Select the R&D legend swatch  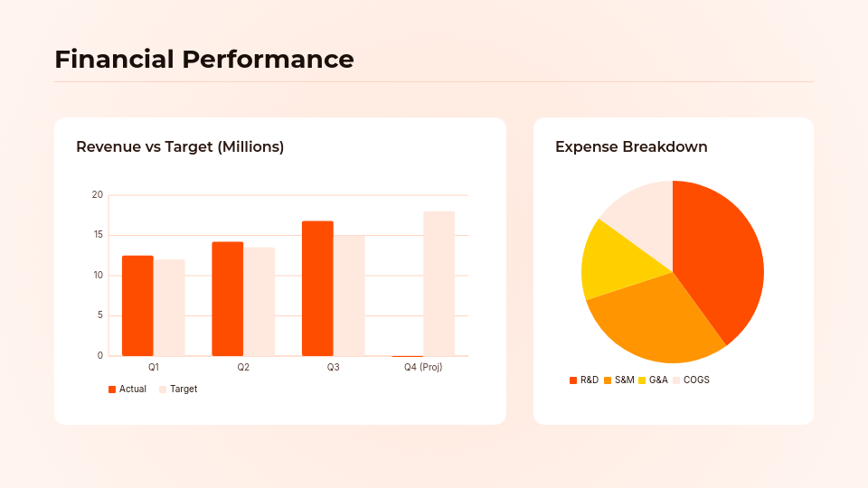point(573,380)
